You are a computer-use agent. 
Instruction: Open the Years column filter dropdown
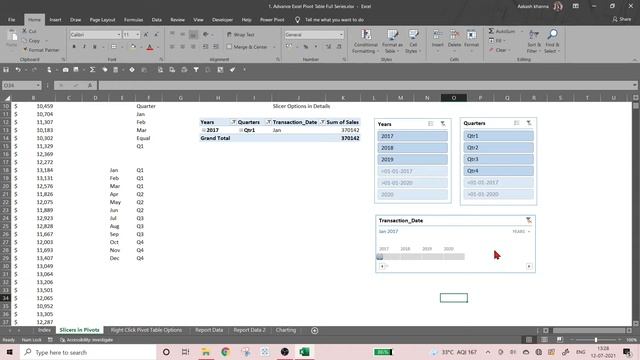(x=233, y=122)
